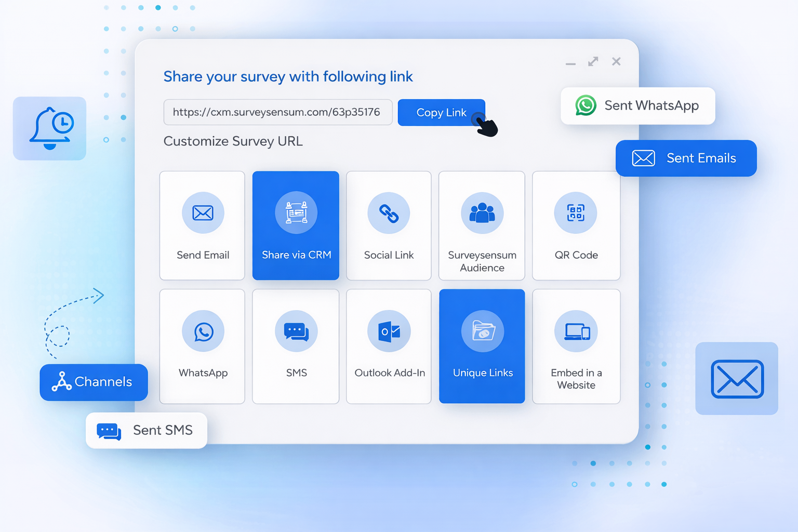798x532 pixels.
Task: Select the WhatsApp phone icon tile
Action: point(203,331)
